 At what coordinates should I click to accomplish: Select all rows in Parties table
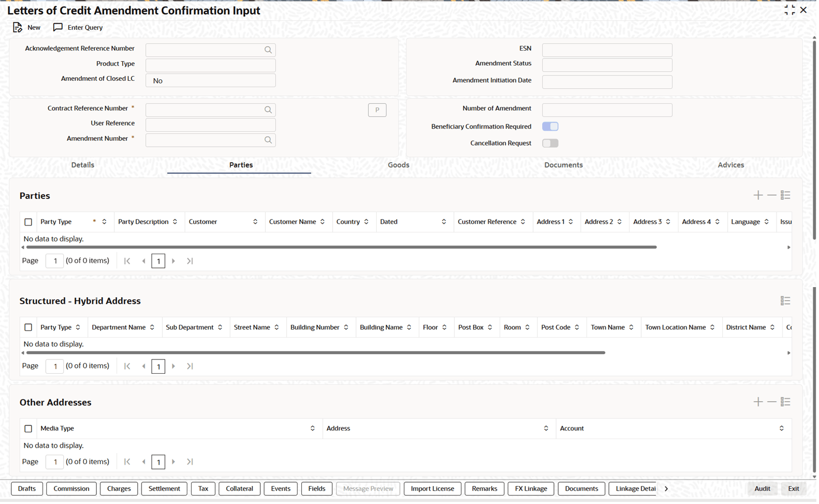tap(28, 222)
